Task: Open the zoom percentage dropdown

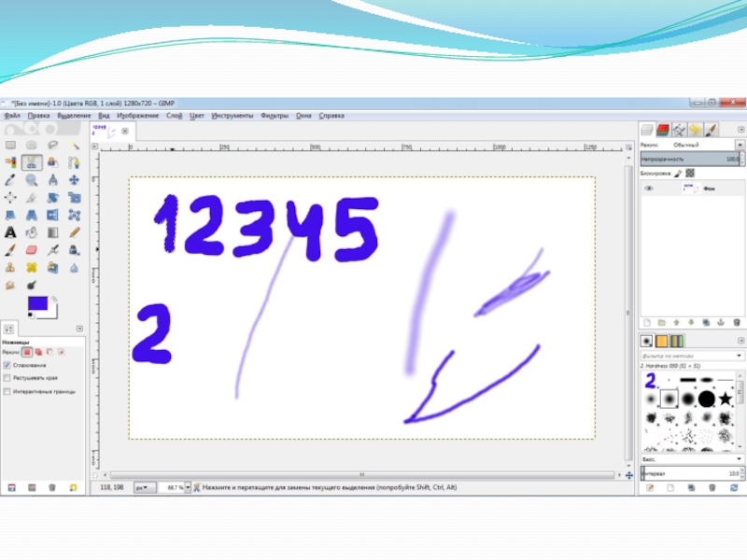Action: 188,487
